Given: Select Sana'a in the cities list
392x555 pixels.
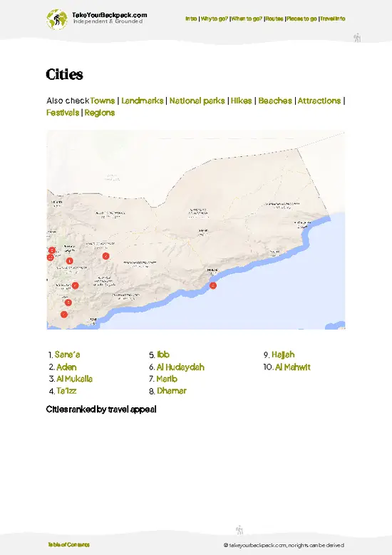Looking at the screenshot, I should tap(67, 355).
